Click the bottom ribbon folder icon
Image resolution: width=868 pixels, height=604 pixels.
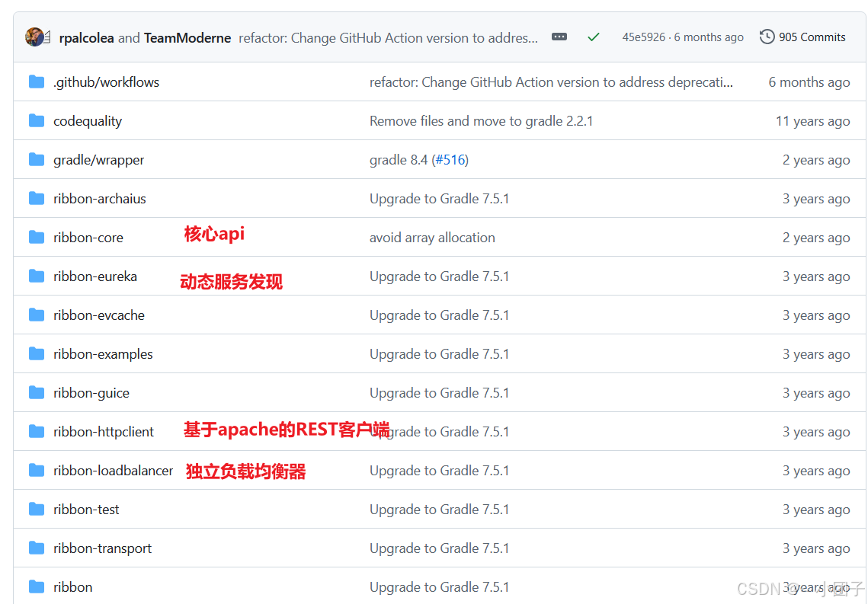pyautogui.click(x=37, y=586)
